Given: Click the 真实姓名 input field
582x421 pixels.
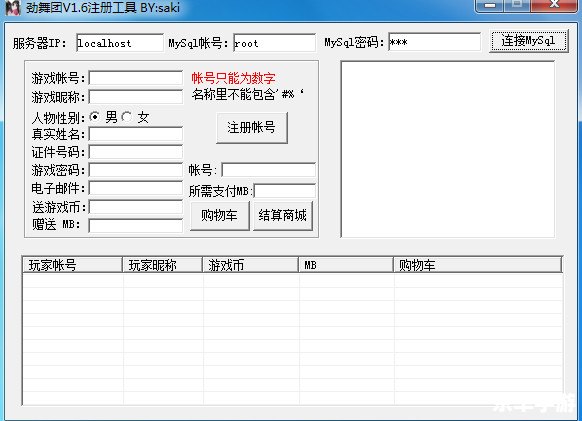Looking at the screenshot, I should tap(135, 134).
